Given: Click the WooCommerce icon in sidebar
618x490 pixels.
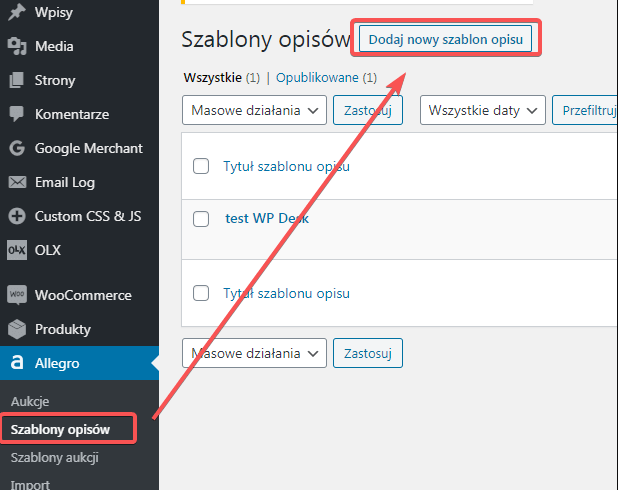Looking at the screenshot, I should point(17,295).
